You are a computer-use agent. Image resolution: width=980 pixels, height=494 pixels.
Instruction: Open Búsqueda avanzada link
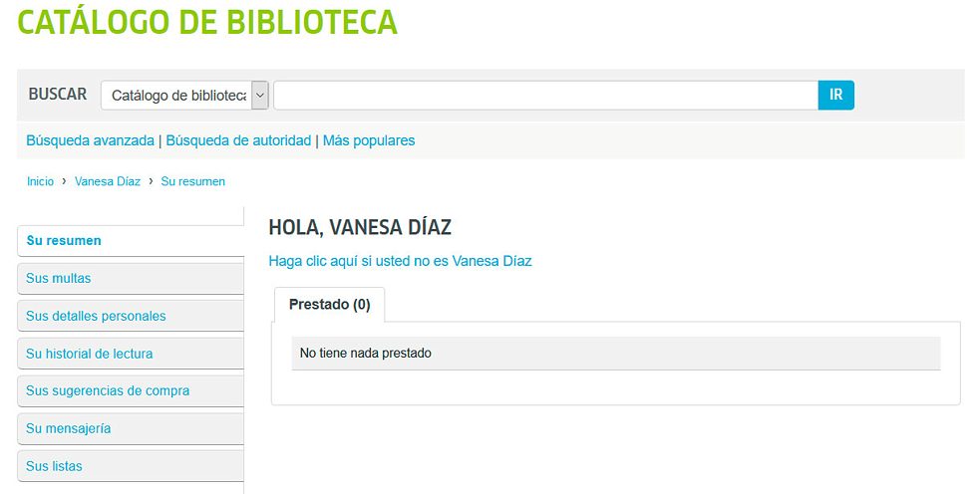[90, 140]
